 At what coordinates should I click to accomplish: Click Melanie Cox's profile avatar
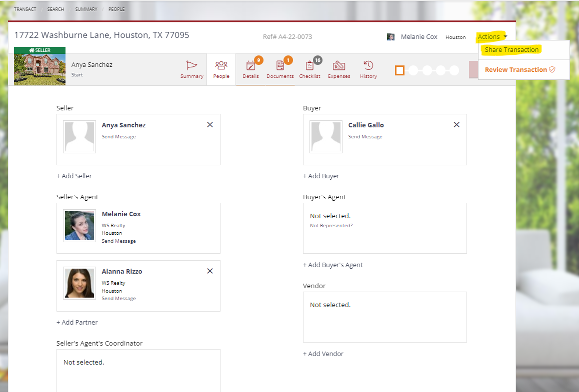(x=390, y=36)
